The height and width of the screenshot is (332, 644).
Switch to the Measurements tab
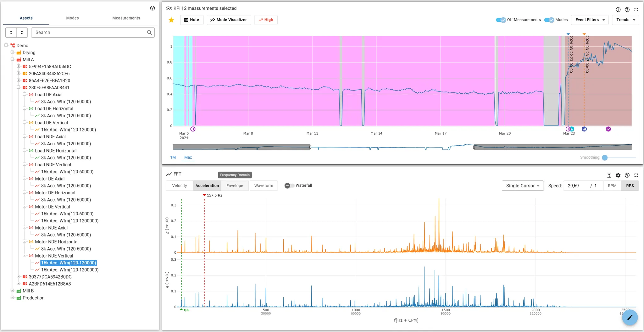pos(126,18)
